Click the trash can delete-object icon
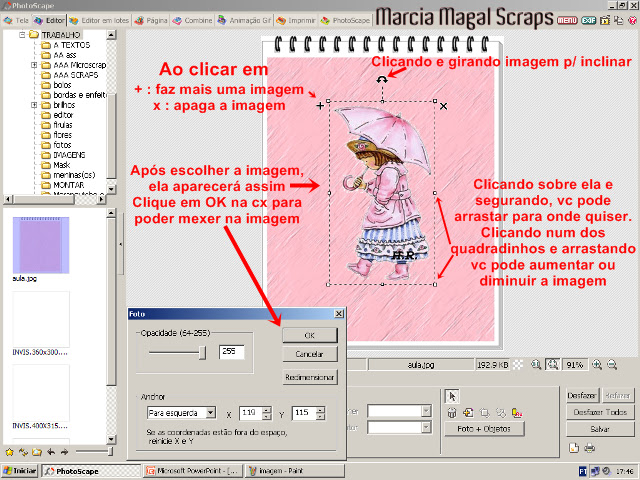Image resolution: width=640 pixels, height=480 pixels. pyautogui.click(x=452, y=413)
